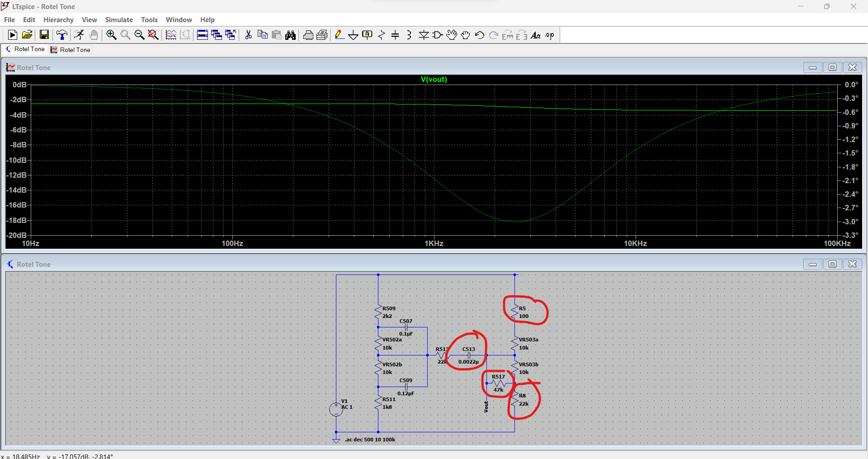The height and width of the screenshot is (459, 868).
Task: Click the C509 0.12µF capacitor label
Action: [406, 387]
